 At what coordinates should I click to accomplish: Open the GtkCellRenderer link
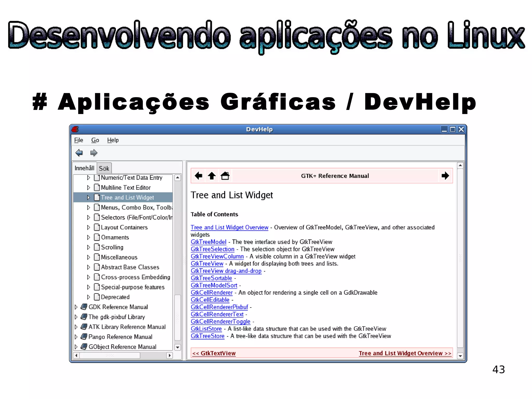click(212, 292)
